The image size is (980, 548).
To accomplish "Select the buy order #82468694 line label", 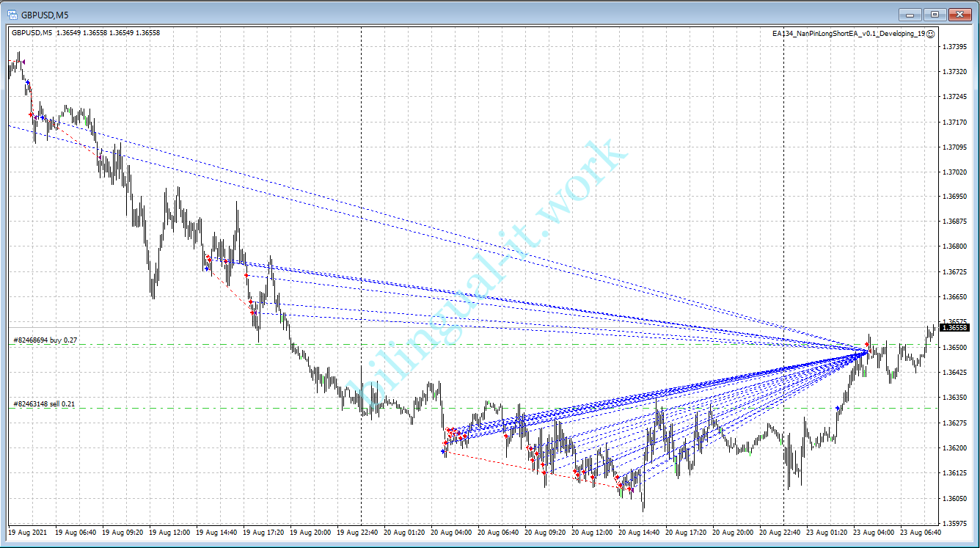I will (45, 340).
